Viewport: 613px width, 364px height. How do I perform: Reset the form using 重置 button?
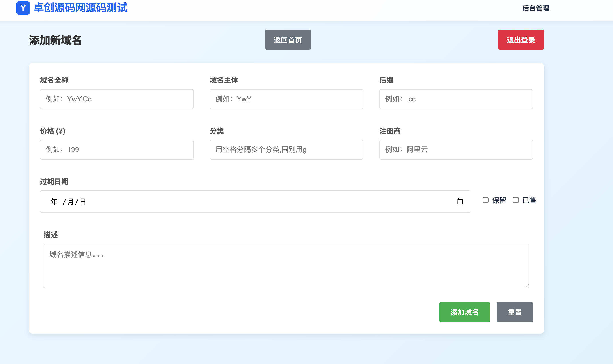point(515,312)
